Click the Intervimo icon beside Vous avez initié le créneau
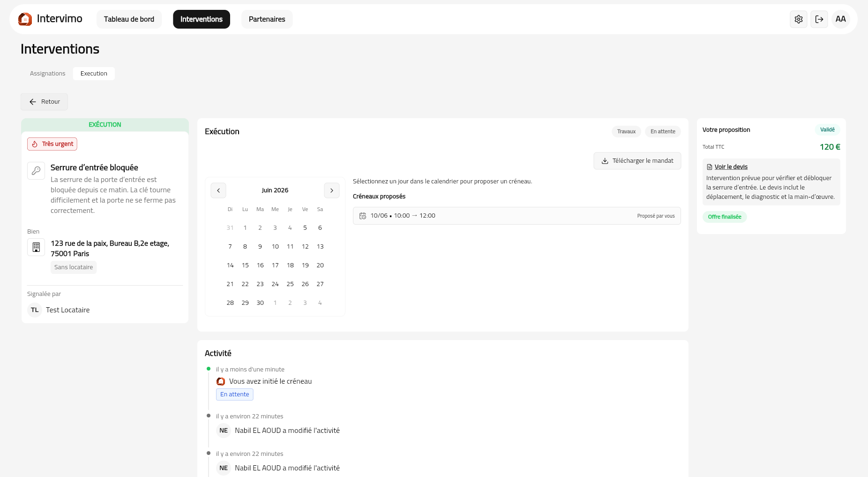Viewport: 868px width, 477px height. tap(221, 381)
